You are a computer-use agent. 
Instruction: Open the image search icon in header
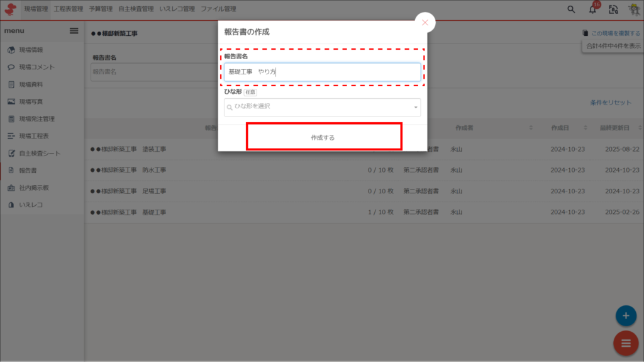613,9
